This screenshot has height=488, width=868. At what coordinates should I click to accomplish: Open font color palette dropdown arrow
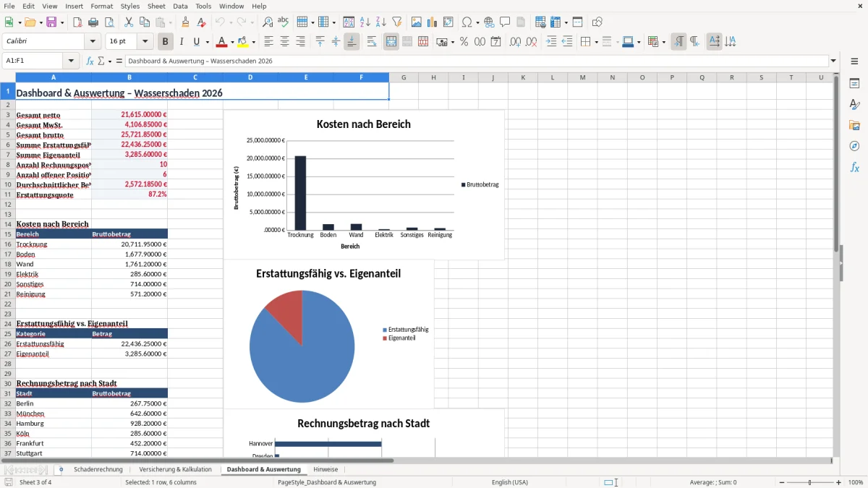pyautogui.click(x=231, y=42)
